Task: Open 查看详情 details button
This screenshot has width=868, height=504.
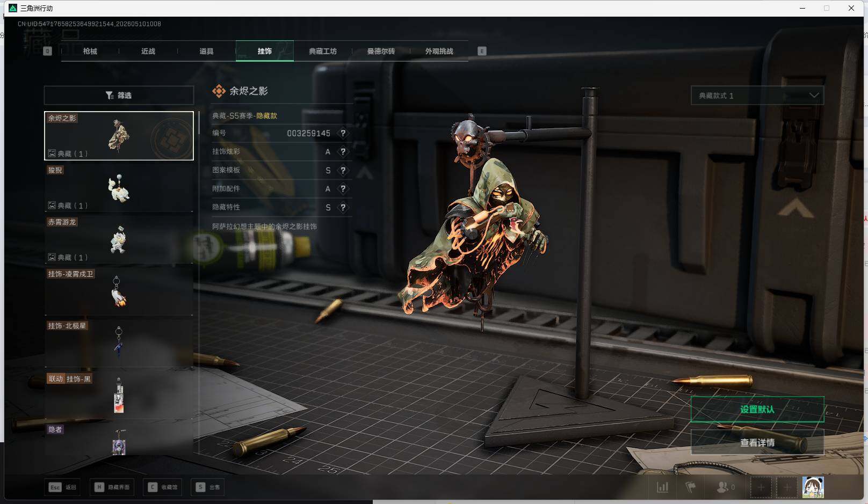Action: 757,442
